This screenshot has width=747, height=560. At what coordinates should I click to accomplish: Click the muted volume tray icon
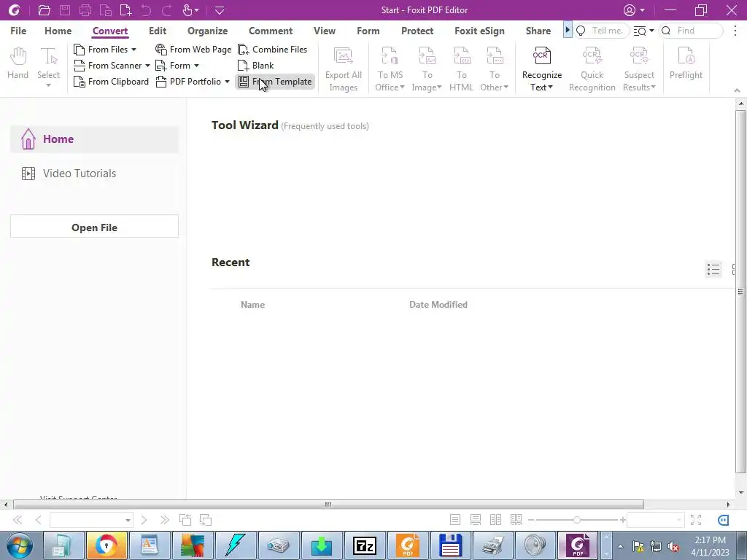[673, 547]
